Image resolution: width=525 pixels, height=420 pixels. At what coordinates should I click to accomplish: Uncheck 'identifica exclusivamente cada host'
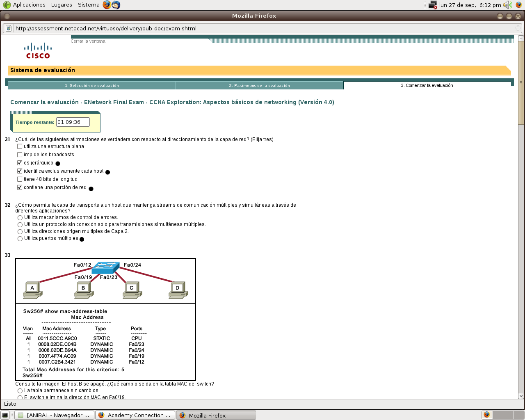[20, 171]
